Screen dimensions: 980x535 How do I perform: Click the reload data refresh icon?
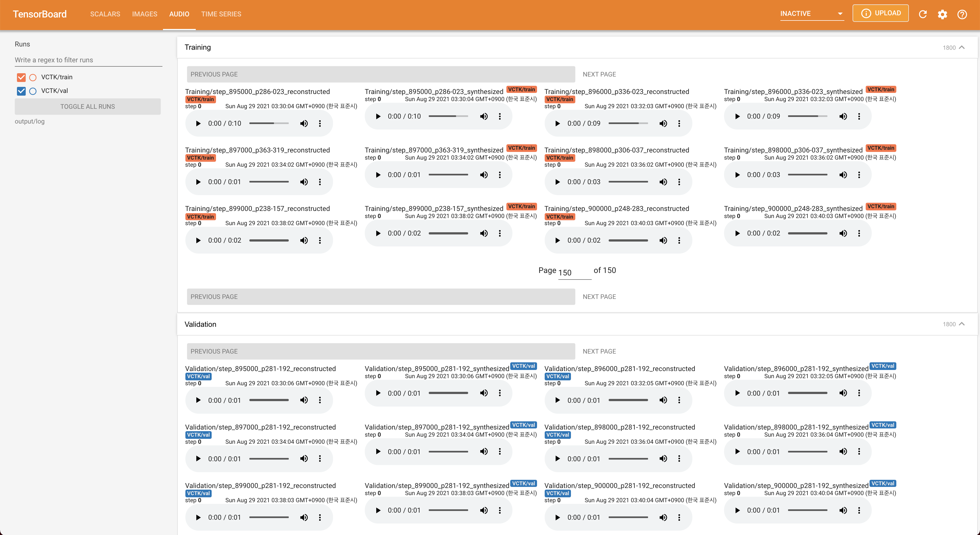(x=923, y=14)
